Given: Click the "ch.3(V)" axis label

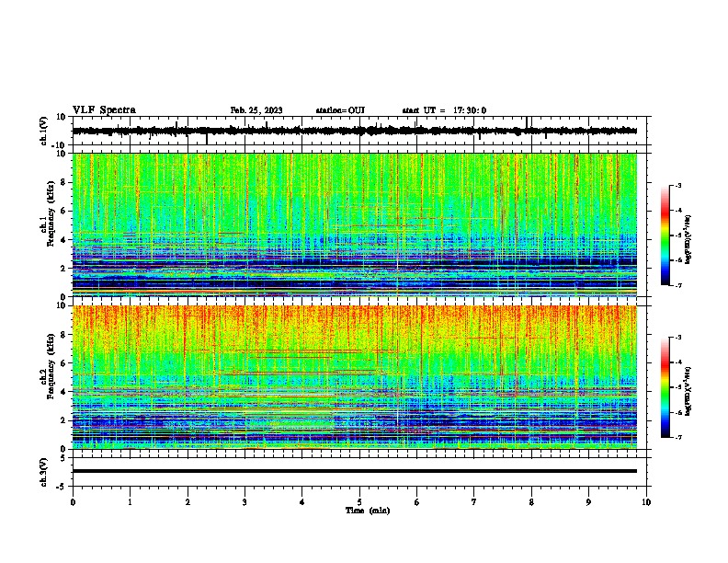Looking at the screenshot, I should pyautogui.click(x=44, y=472).
